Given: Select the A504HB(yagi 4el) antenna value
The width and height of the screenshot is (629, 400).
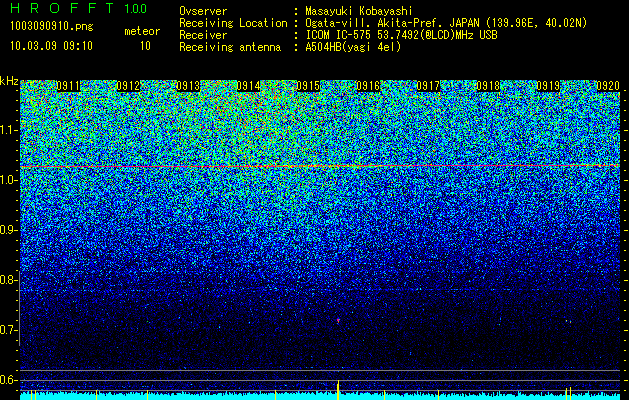Looking at the screenshot, I should coord(353,47).
